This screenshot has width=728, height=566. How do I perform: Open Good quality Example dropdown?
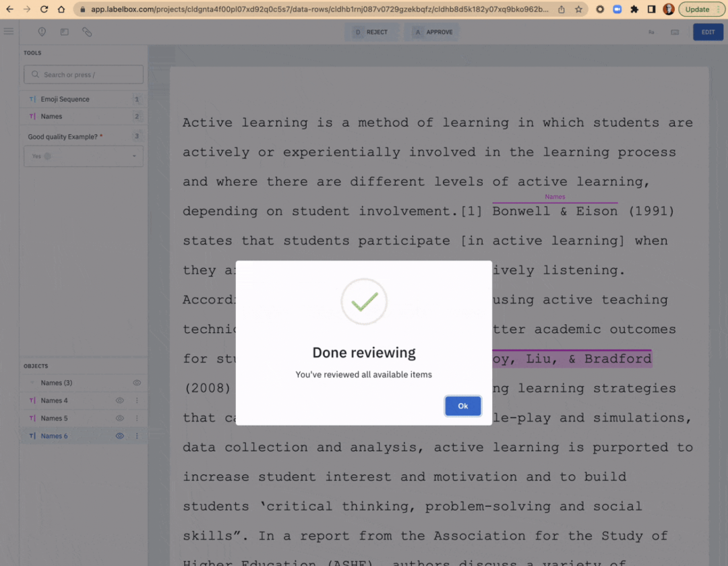point(84,156)
